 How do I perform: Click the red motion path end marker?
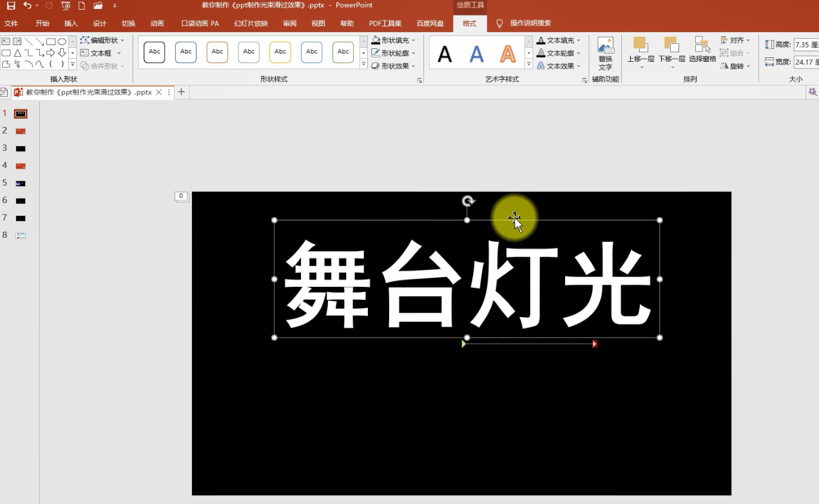[x=595, y=344]
